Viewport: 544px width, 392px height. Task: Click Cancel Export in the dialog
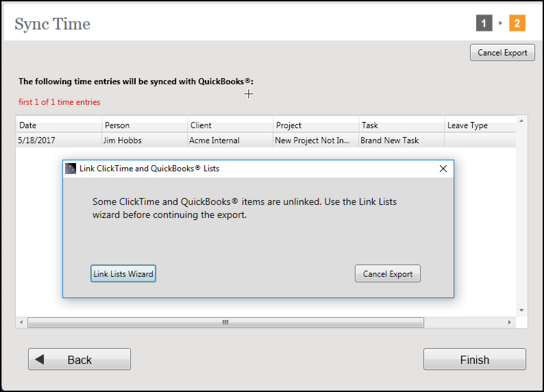[387, 273]
